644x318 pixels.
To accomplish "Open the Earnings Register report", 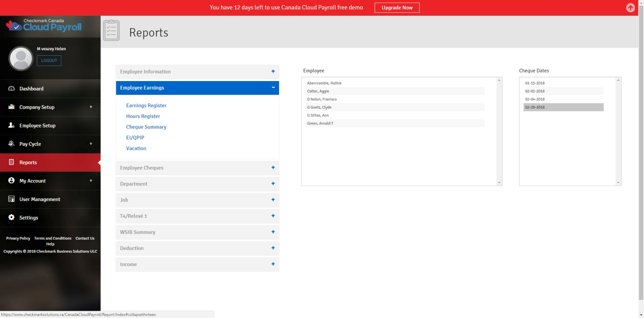I will pyautogui.click(x=146, y=106).
